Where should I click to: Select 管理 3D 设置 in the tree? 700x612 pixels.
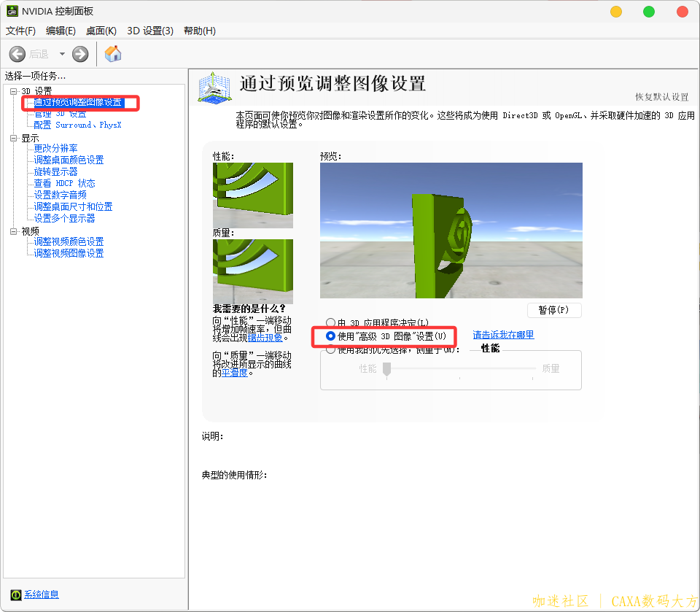[x=61, y=114]
